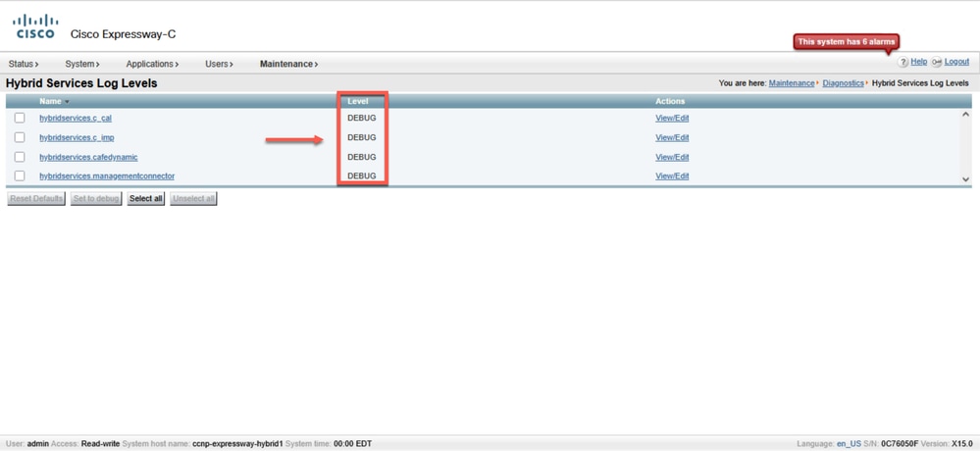Click the Set to debug button
This screenshot has height=451, width=980.
tap(95, 199)
